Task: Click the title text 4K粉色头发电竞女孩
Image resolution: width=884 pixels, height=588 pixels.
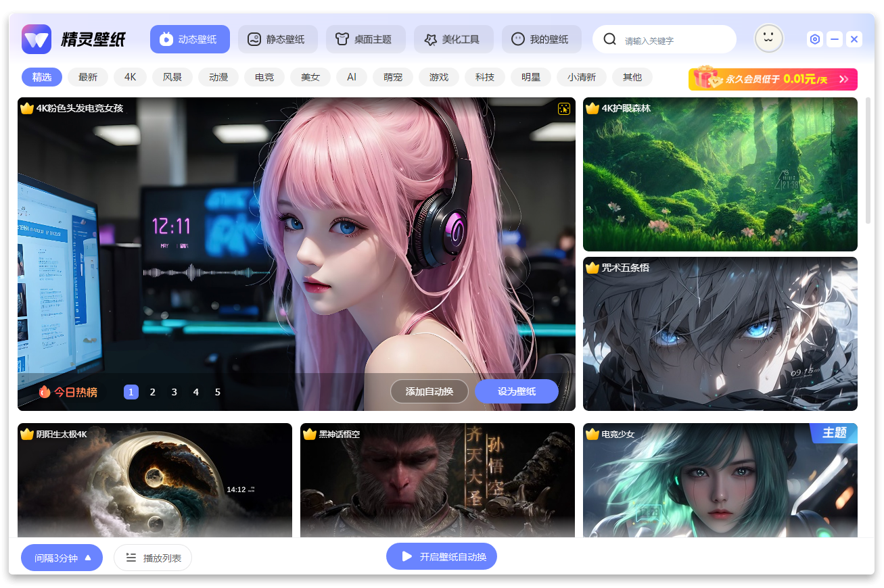Action: coord(80,108)
